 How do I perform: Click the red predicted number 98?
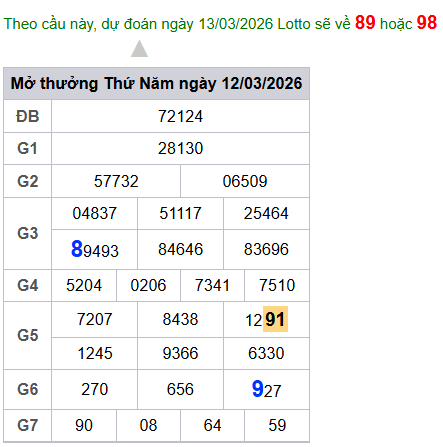[427, 23]
